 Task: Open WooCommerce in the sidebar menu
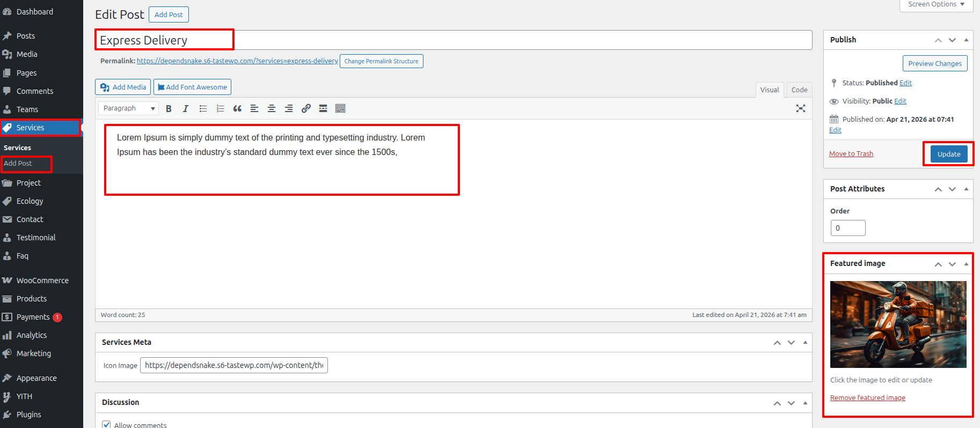42,281
